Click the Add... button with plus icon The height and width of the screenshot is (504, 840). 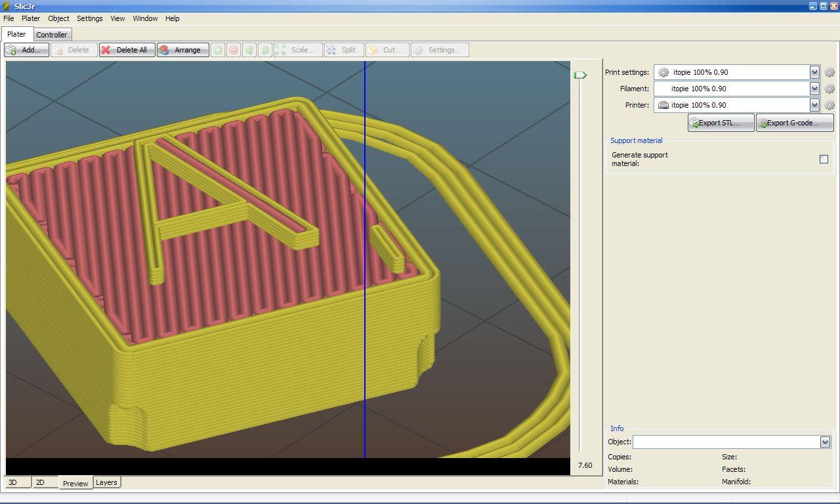tap(26, 50)
